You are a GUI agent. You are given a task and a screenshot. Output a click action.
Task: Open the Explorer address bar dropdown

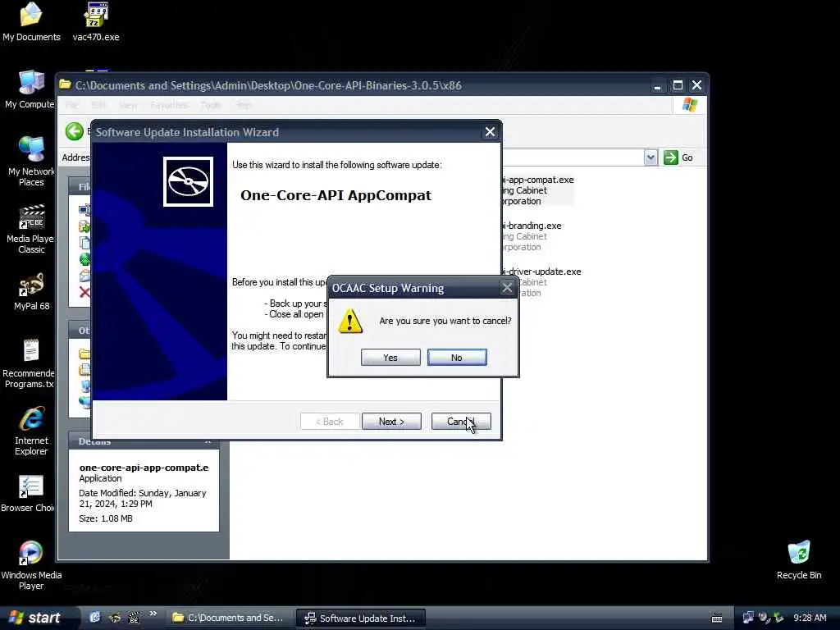pyautogui.click(x=651, y=157)
